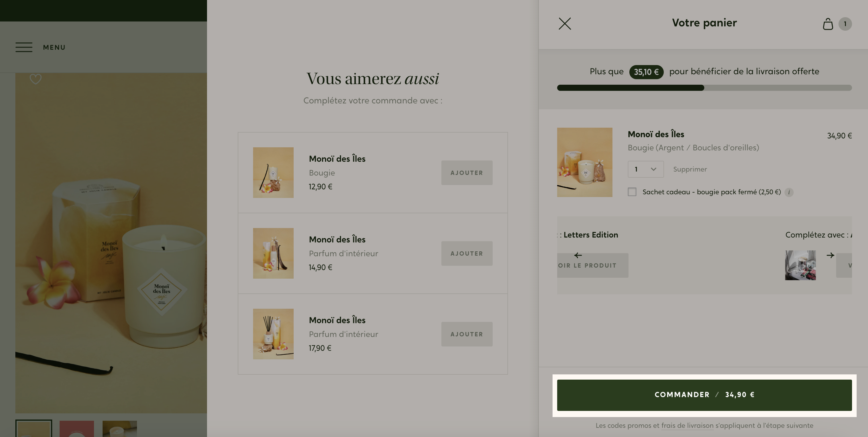Click the cart count badge showing 1
868x437 pixels.
pos(845,24)
